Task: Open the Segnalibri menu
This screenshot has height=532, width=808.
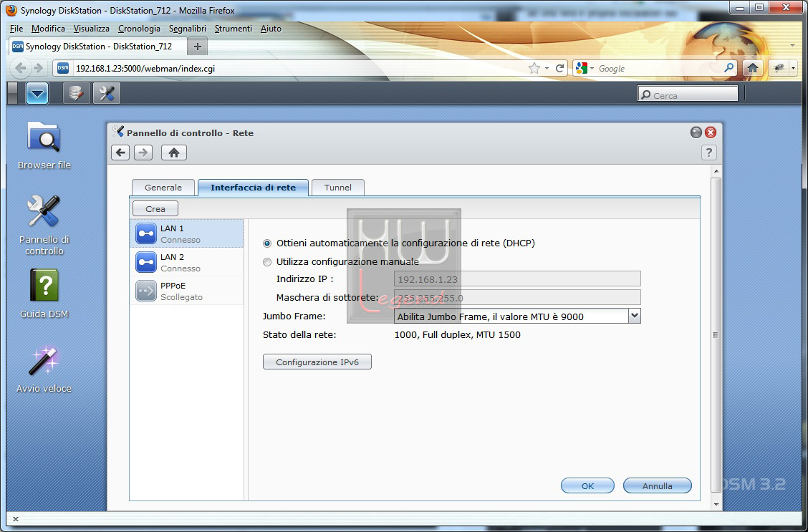Action: [188, 29]
